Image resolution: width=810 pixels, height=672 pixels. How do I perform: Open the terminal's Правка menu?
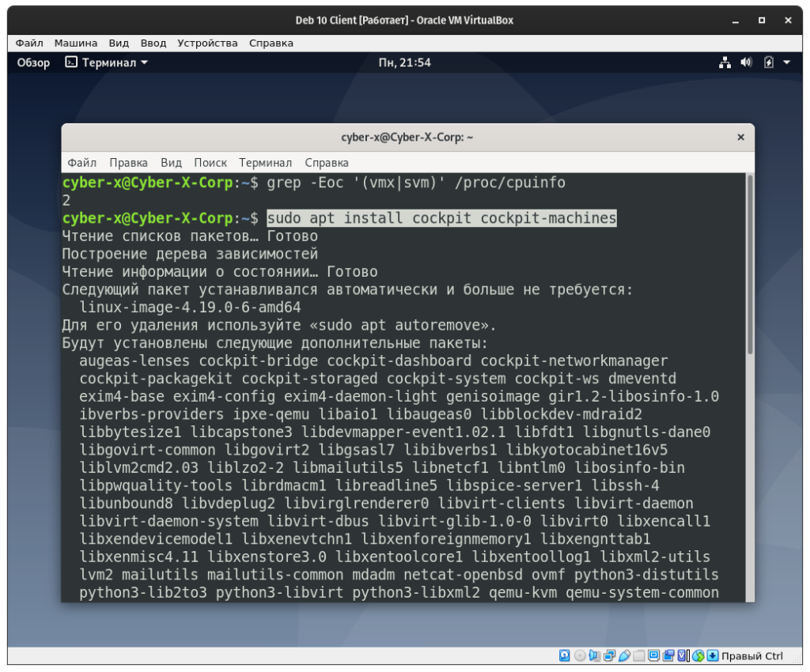(x=128, y=162)
